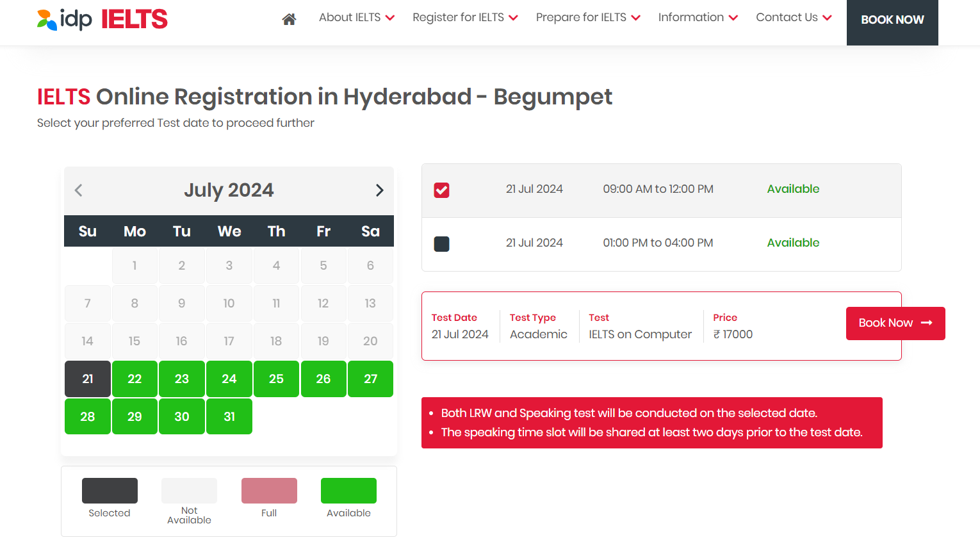Choose July 27 on calendar
This screenshot has width=980, height=549.
pyautogui.click(x=370, y=379)
